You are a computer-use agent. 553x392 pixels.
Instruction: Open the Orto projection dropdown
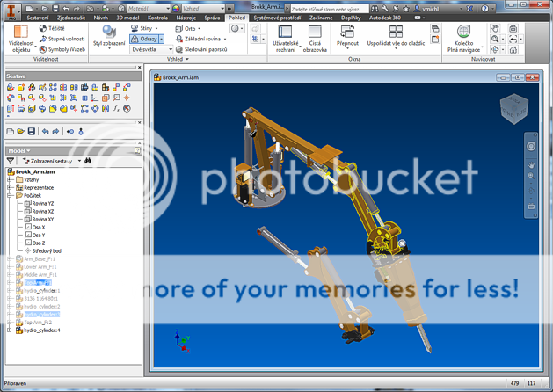pyautogui.click(x=200, y=28)
